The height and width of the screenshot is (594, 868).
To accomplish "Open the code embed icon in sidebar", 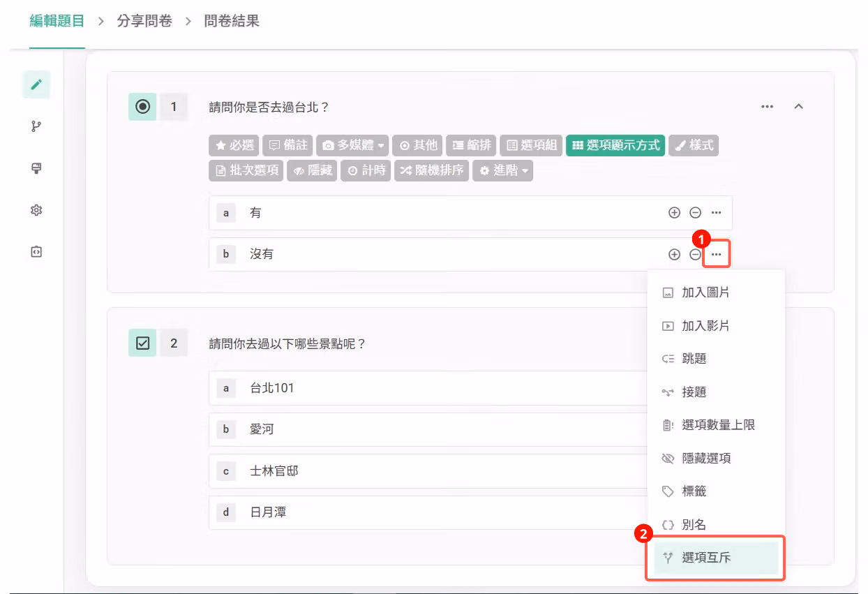I will [36, 252].
